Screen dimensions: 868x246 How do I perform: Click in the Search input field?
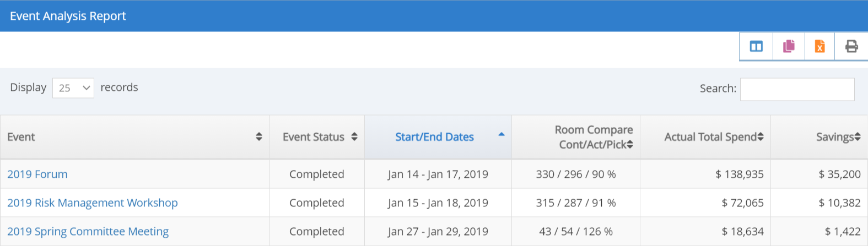[797, 89]
